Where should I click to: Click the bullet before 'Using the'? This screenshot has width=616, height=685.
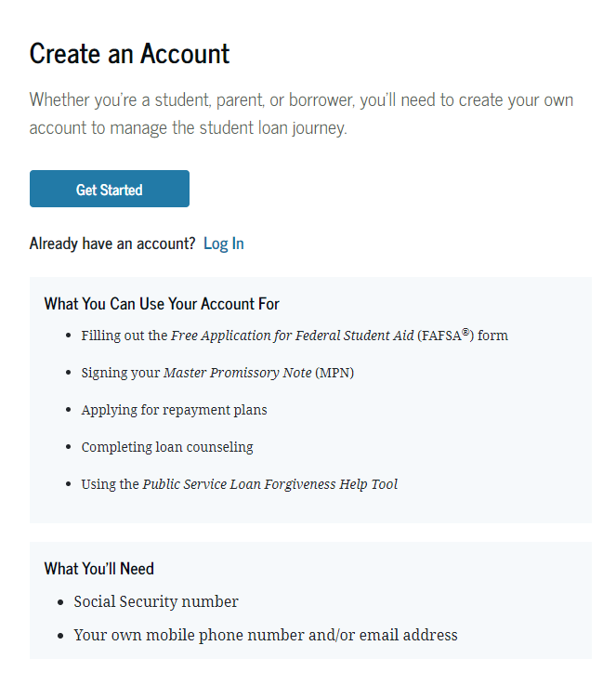pyautogui.click(x=68, y=484)
